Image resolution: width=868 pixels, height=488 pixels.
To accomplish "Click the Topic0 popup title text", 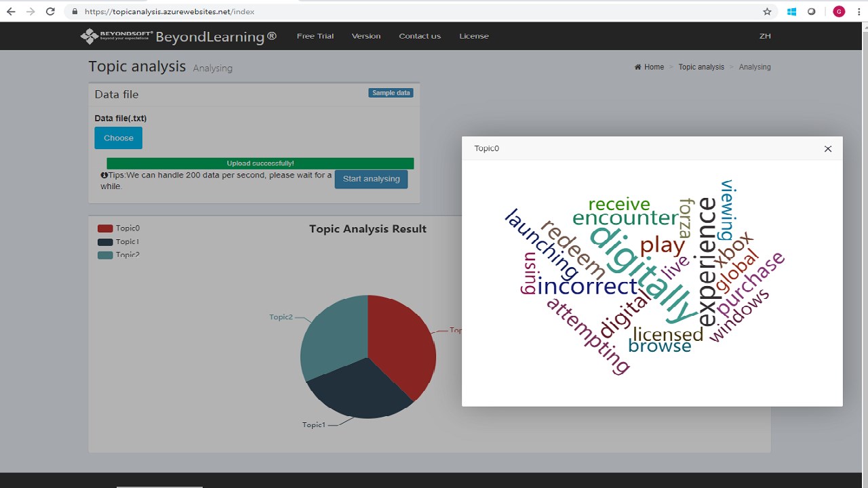I will tap(486, 148).
